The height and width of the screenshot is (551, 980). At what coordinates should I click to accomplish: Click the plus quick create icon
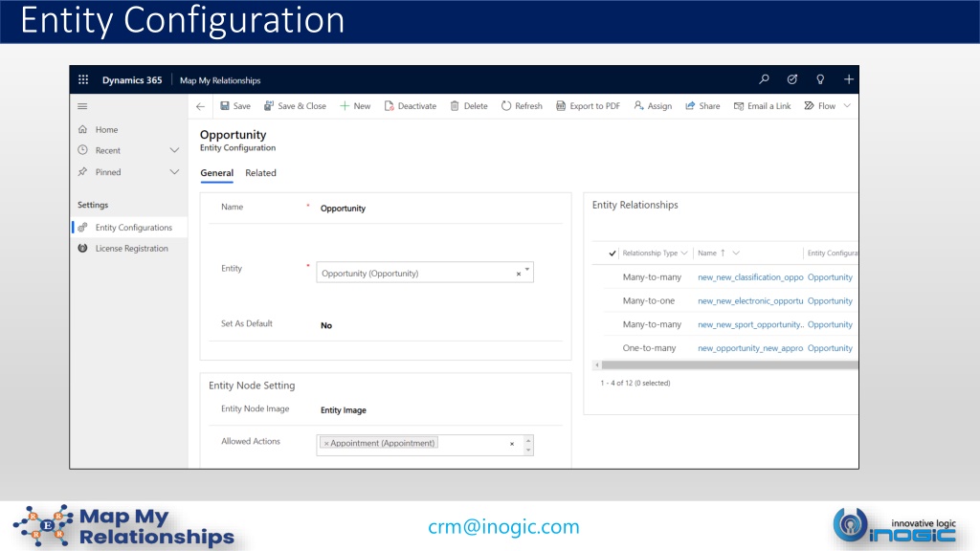point(848,79)
